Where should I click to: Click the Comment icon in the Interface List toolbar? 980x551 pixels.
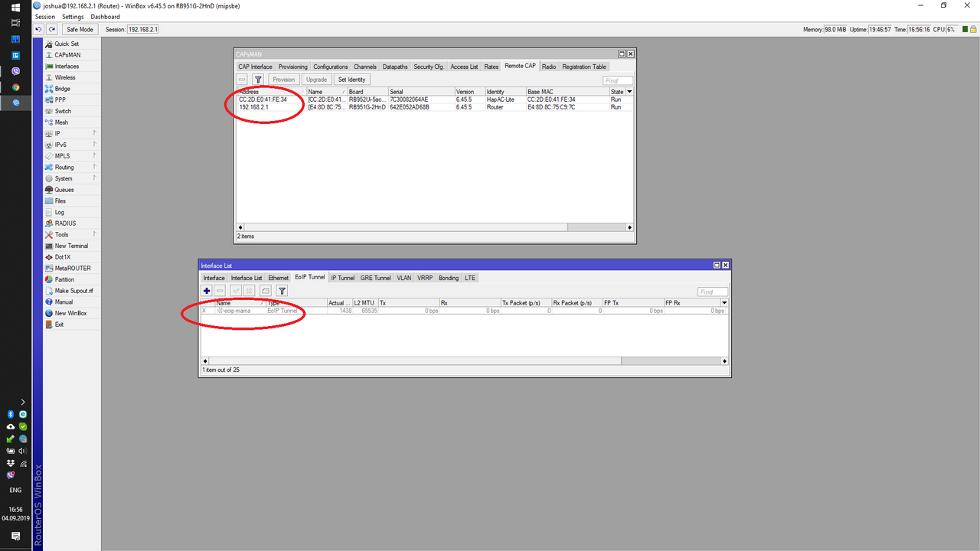(265, 291)
